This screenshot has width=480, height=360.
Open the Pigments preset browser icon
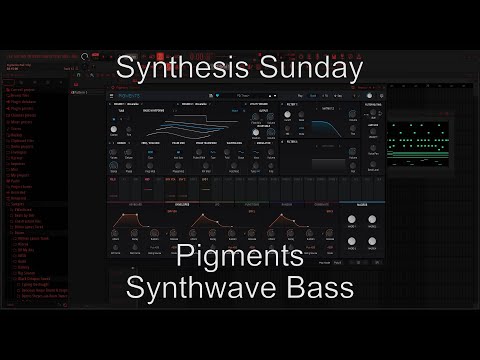(211, 96)
